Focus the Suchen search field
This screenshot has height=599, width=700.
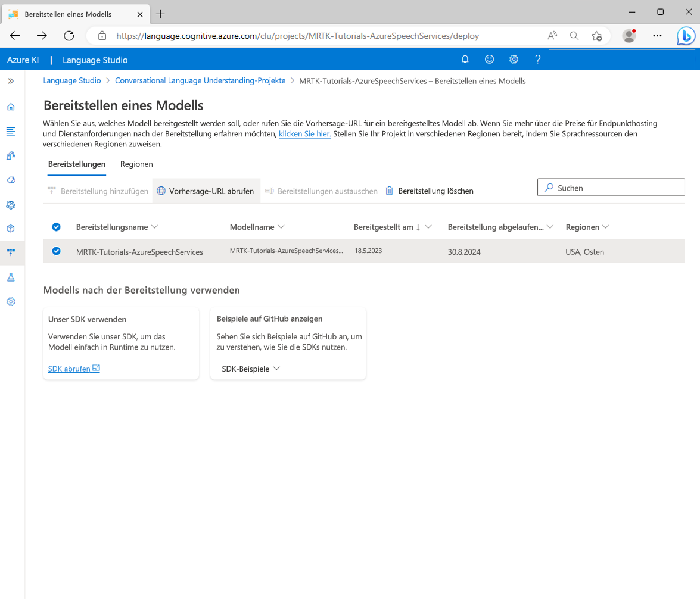611,188
